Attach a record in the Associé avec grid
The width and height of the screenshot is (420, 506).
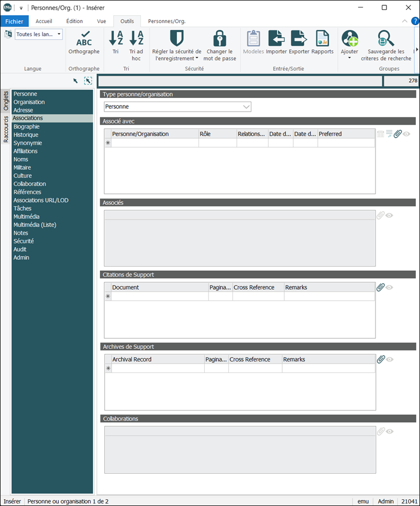point(397,134)
